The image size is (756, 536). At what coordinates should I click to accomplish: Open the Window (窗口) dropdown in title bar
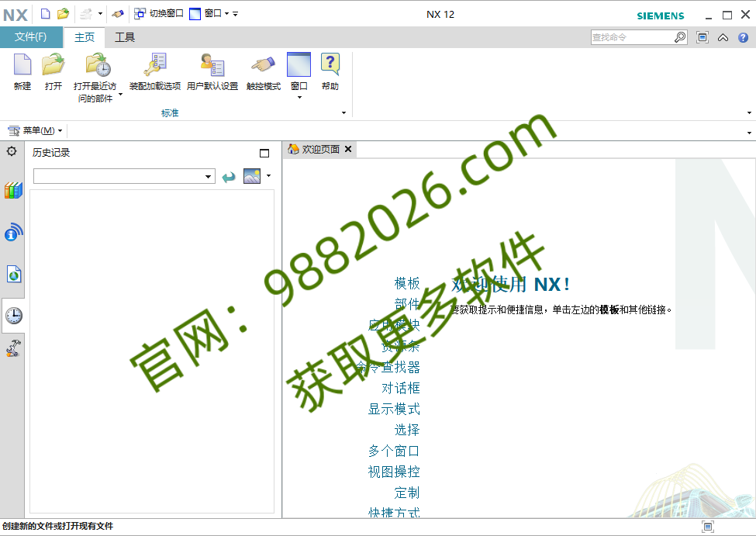coord(209,13)
